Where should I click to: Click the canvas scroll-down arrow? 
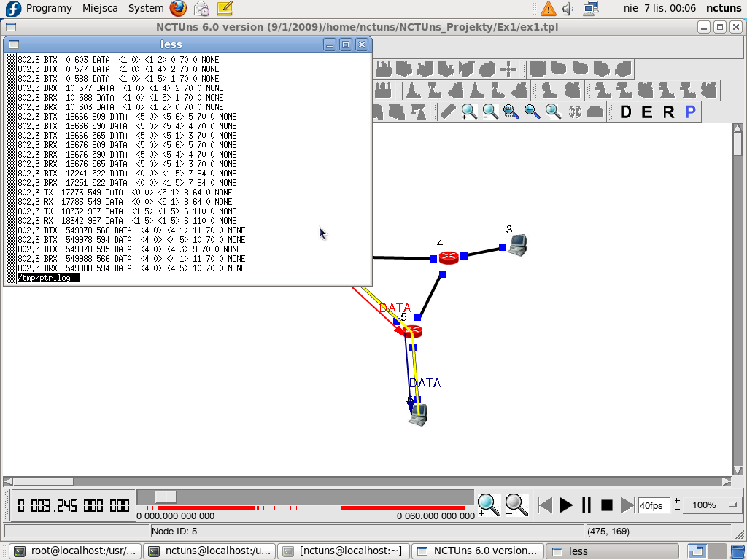738,470
